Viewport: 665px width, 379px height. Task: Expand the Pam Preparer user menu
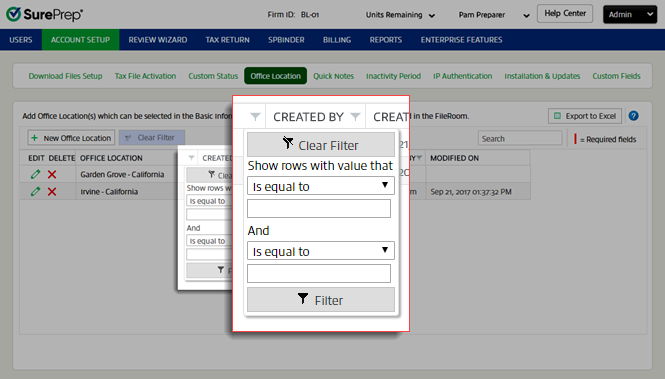(x=494, y=15)
